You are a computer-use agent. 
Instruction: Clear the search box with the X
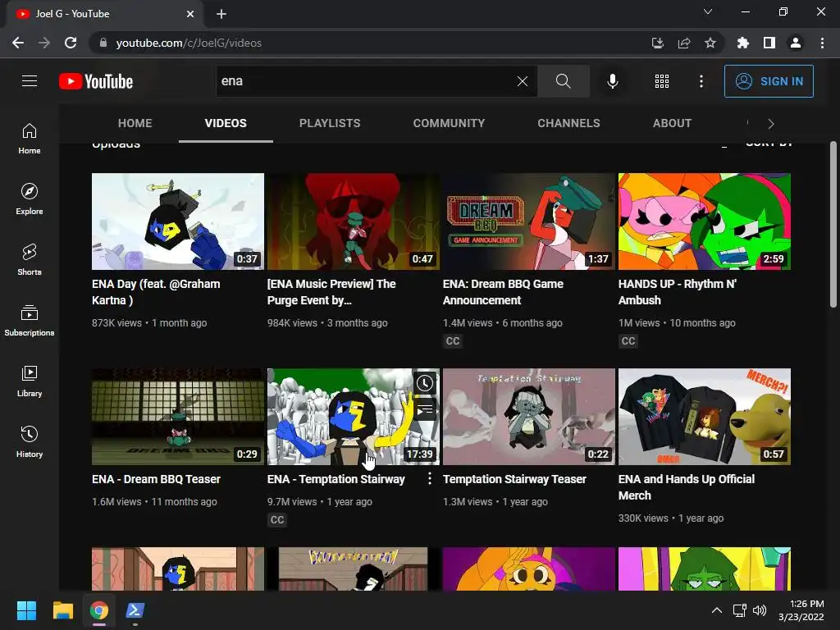click(523, 81)
